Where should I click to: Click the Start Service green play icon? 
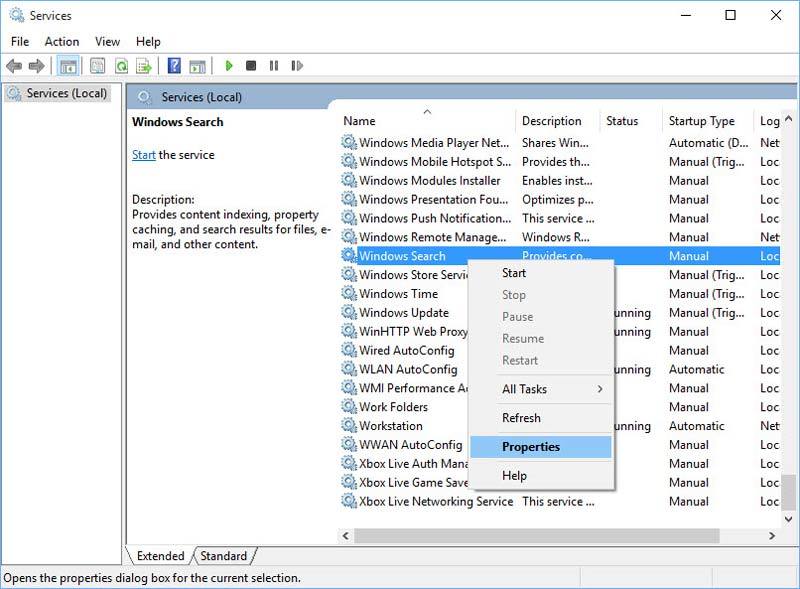pyautogui.click(x=229, y=66)
